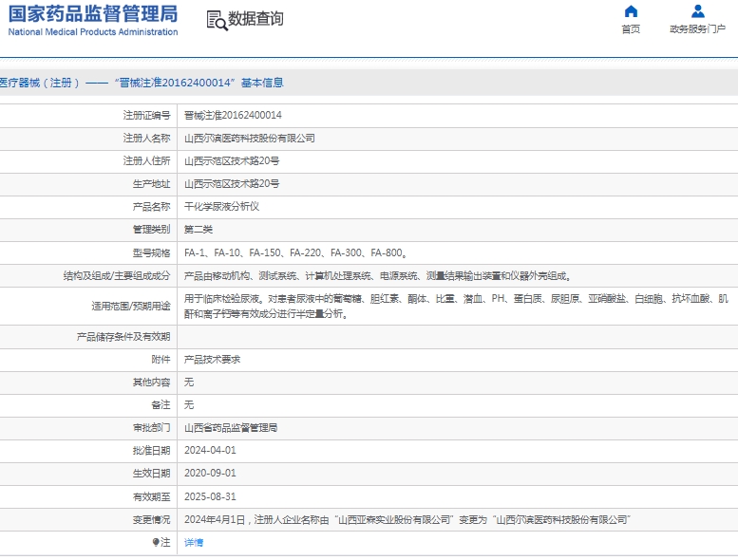Click the 备注 row label
738x560 pixels.
tap(161, 405)
